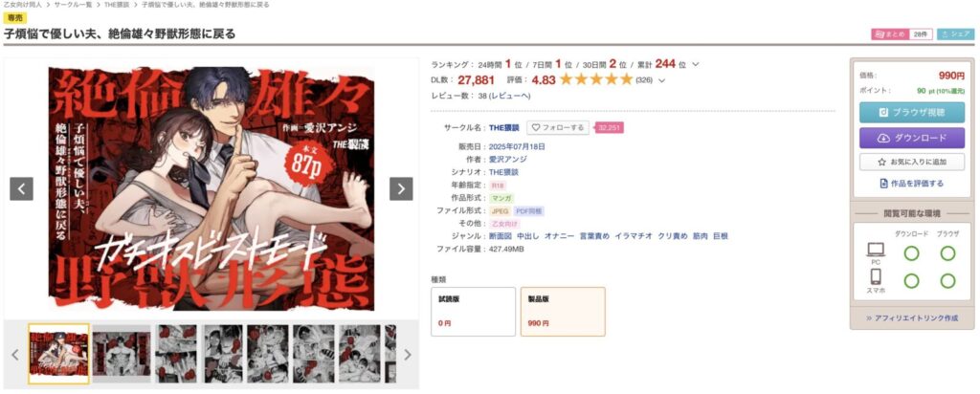Click the ダウンロード button

(912, 138)
